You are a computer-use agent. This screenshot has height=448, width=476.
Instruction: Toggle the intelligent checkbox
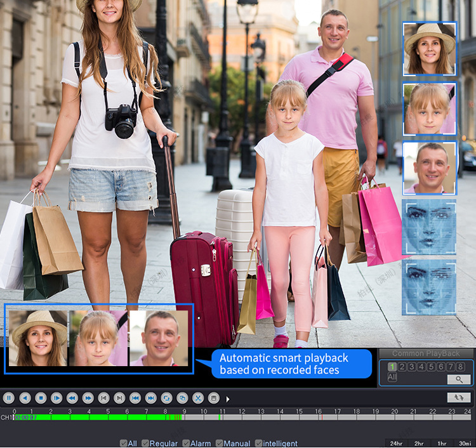(x=259, y=443)
